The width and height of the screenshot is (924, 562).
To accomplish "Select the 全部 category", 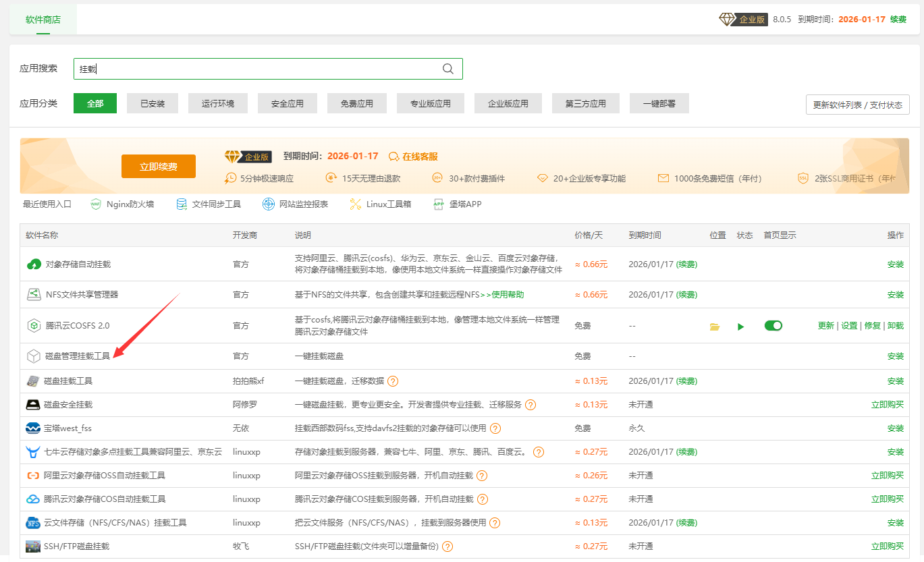I will coord(95,103).
